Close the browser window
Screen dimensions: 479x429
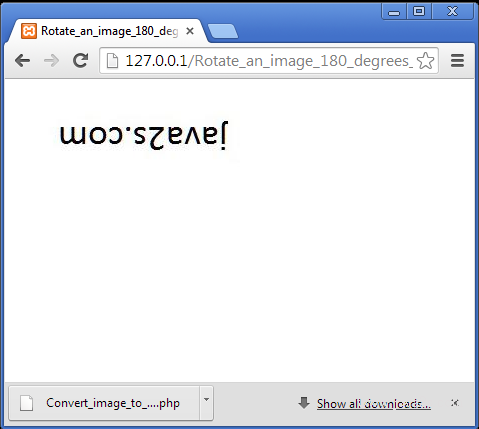pos(452,12)
